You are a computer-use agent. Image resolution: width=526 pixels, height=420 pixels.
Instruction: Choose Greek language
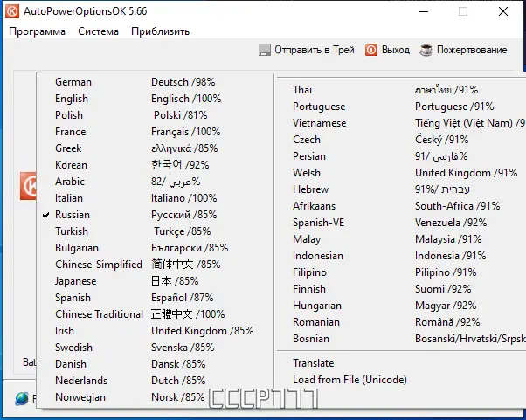click(155, 148)
